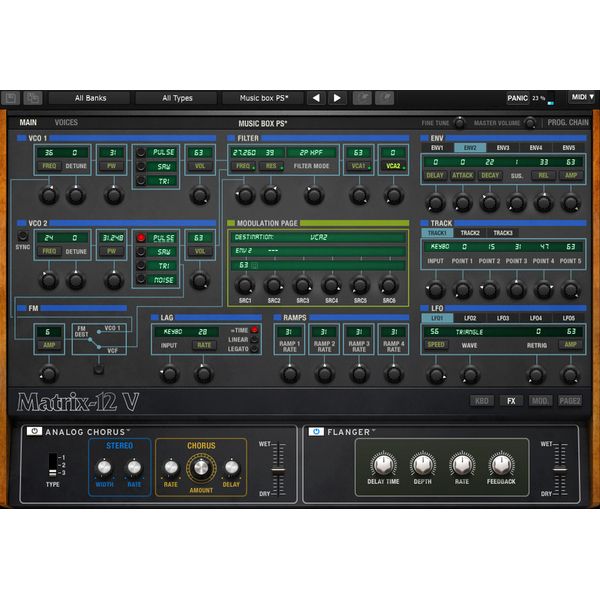The width and height of the screenshot is (600, 600).
Task: Open modulation Destination VCA2 selector
Action: point(318,237)
